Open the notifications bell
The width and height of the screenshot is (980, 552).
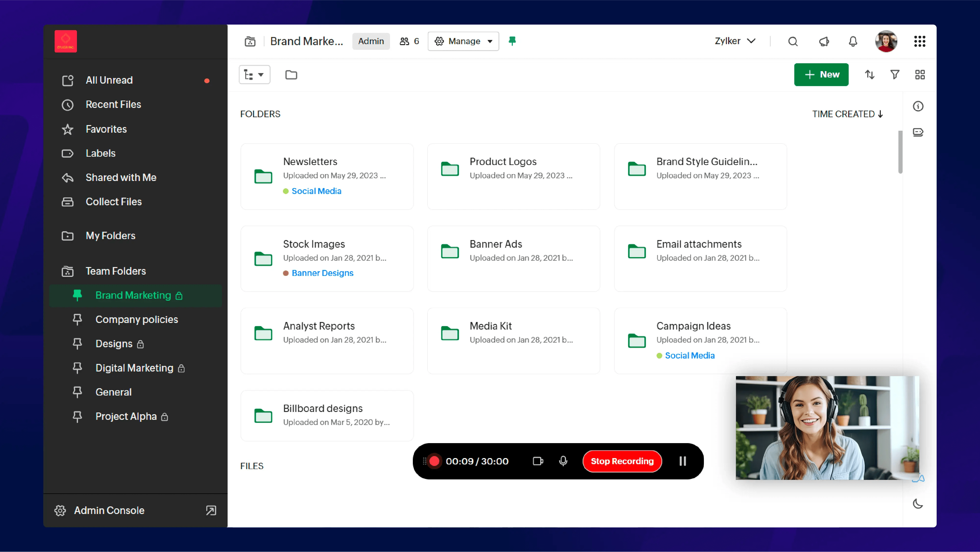tap(853, 41)
